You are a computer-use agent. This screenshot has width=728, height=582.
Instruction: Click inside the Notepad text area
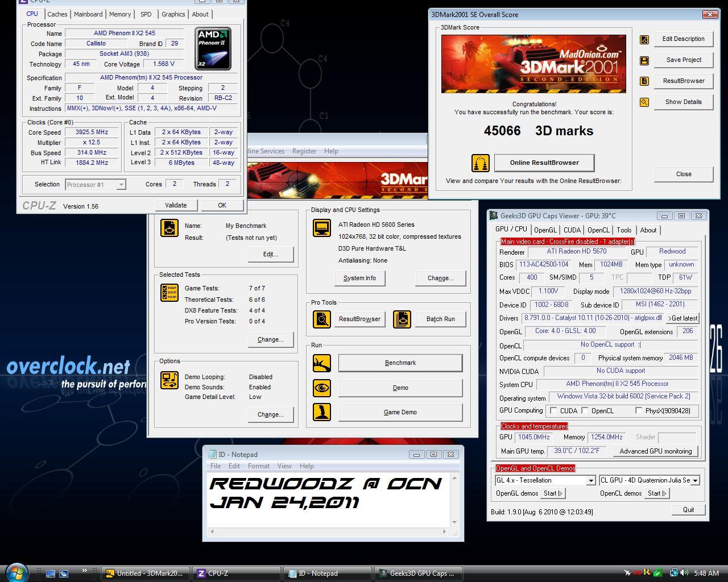click(329, 500)
